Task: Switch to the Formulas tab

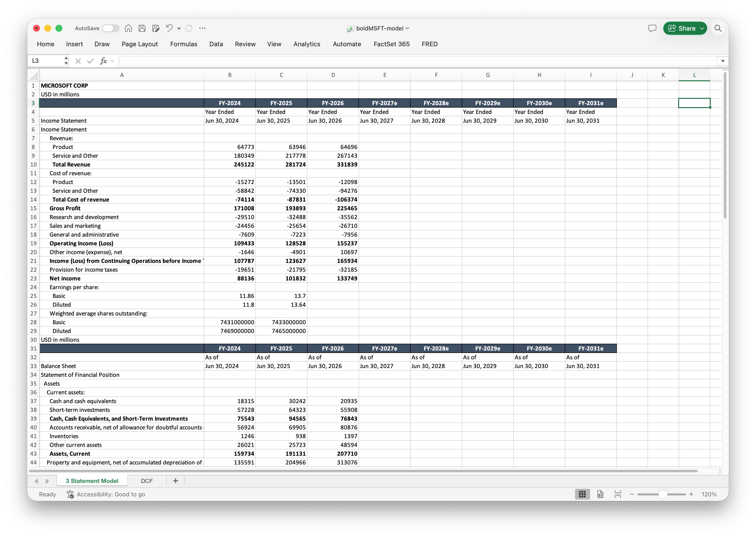Action: [x=184, y=44]
